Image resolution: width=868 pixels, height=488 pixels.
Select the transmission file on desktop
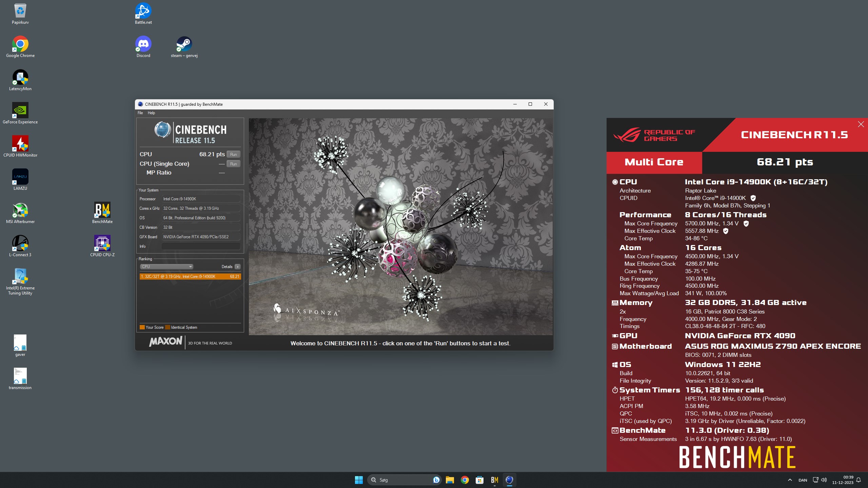click(x=20, y=379)
